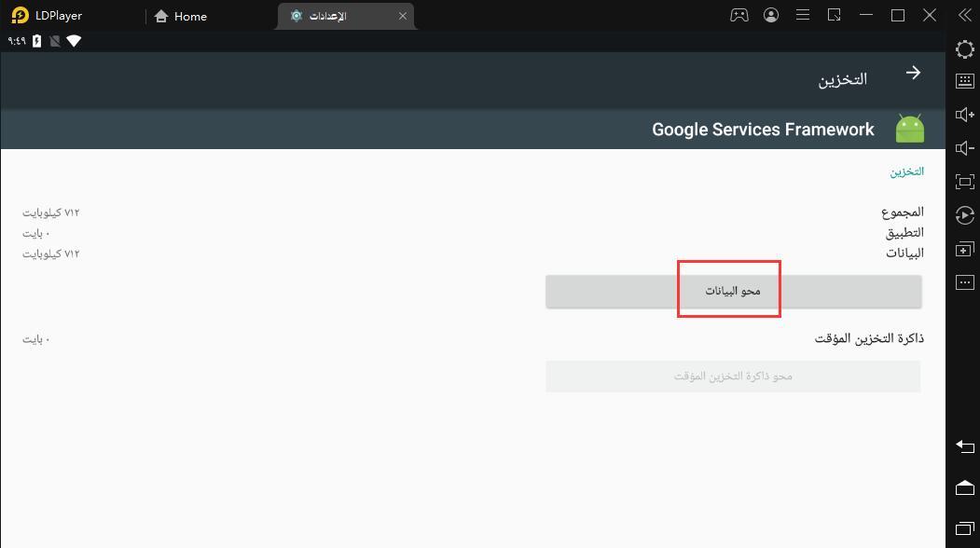Click the Android home button in sidebar
The width and height of the screenshot is (980, 548).
point(964,487)
